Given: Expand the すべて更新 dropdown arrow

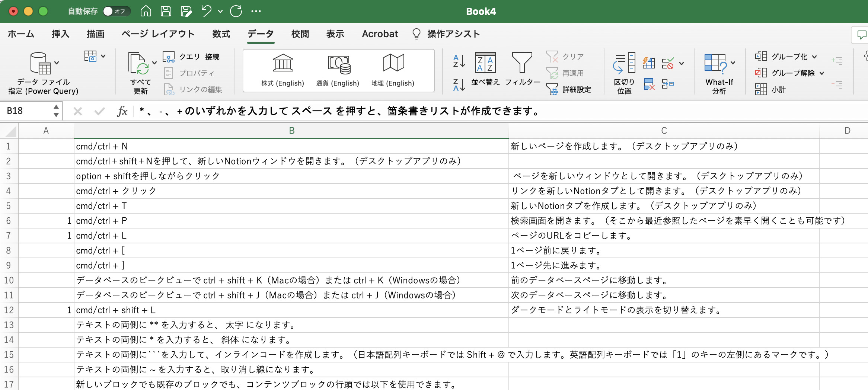Looking at the screenshot, I should click(x=154, y=63).
